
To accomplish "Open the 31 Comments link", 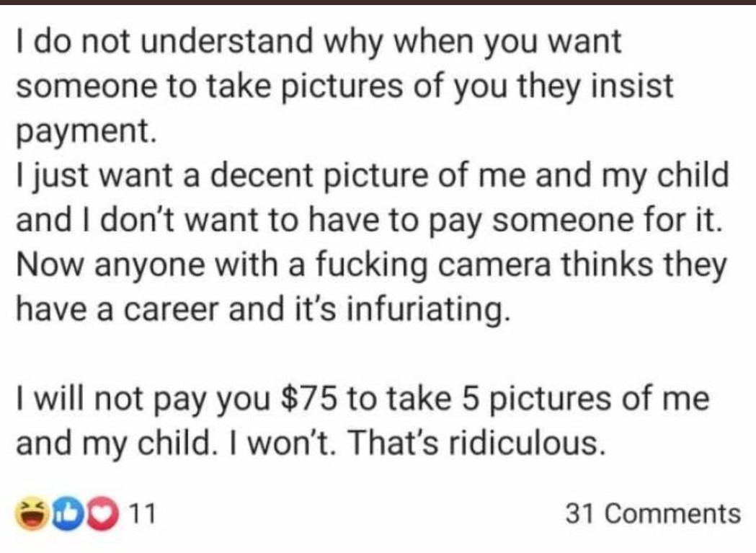I will click(654, 513).
